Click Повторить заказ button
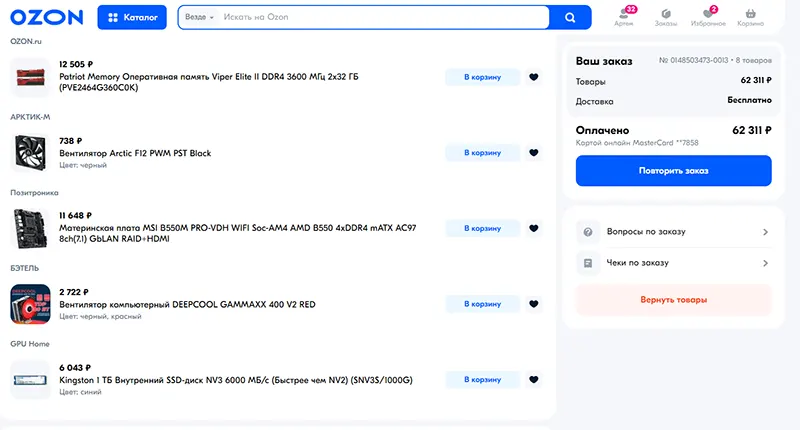This screenshot has height=430, width=800. click(x=673, y=171)
